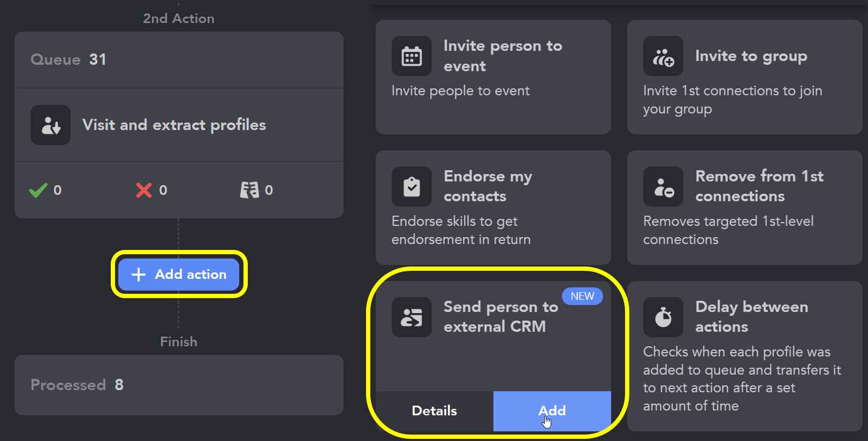The height and width of the screenshot is (441, 868).
Task: Click the Finish label below the workflow
Action: point(179,341)
